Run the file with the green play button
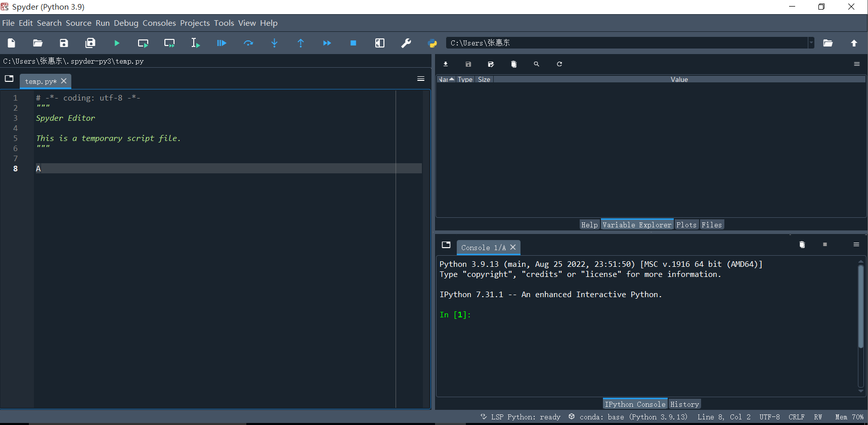Image resolution: width=868 pixels, height=425 pixels. pos(117,43)
